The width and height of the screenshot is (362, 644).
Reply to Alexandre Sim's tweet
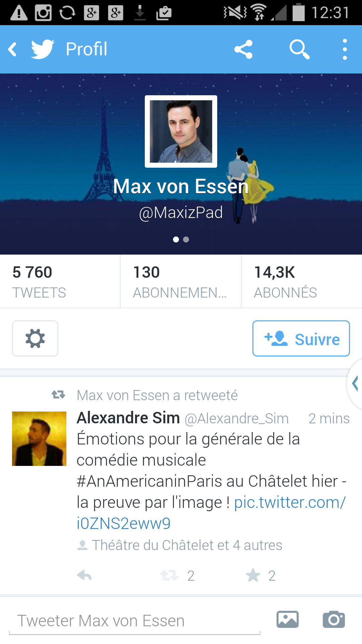point(84,576)
